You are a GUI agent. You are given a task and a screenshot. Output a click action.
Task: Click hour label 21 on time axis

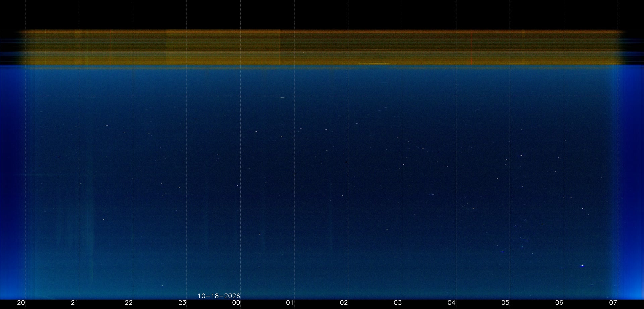75,303
